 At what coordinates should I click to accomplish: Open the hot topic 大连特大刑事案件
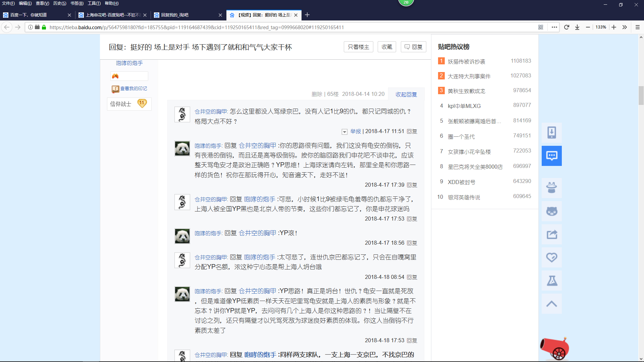pyautogui.click(x=469, y=76)
